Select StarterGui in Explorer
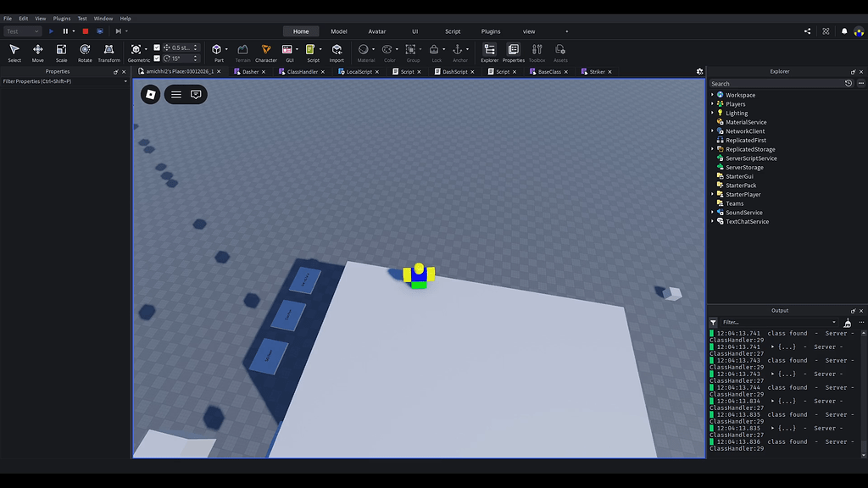This screenshot has width=868, height=488. coord(739,176)
